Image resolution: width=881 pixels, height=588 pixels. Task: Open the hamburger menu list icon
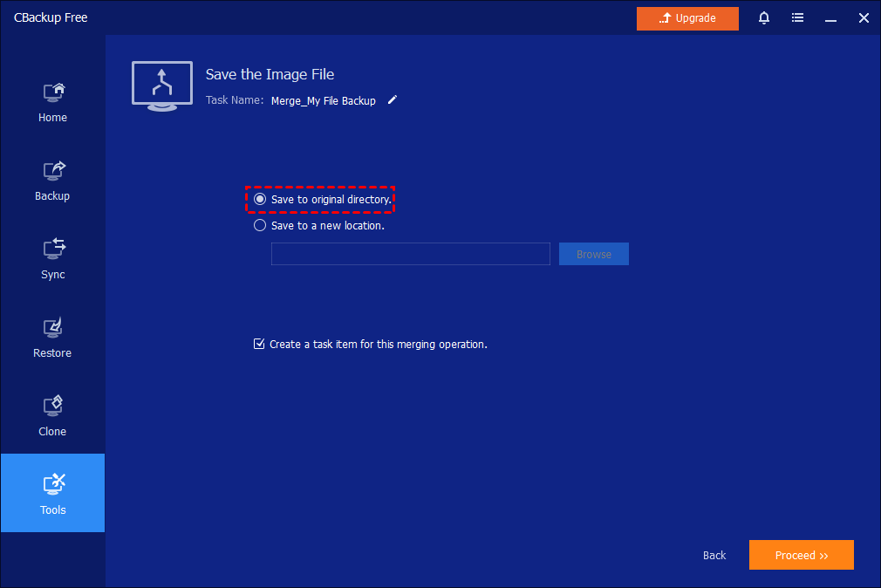pos(797,17)
